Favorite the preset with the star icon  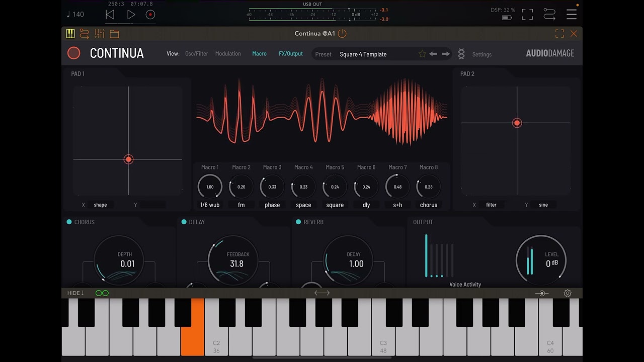[x=422, y=54]
